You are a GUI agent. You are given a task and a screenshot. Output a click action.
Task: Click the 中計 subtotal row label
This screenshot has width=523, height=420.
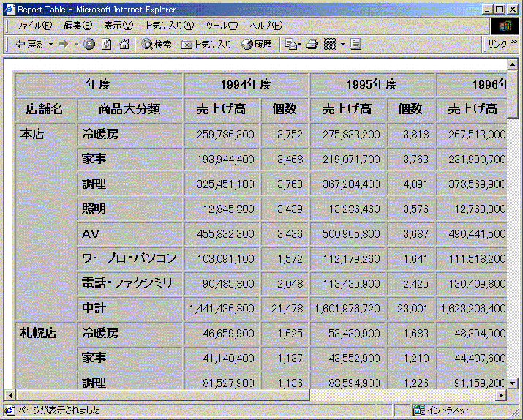[x=129, y=308]
